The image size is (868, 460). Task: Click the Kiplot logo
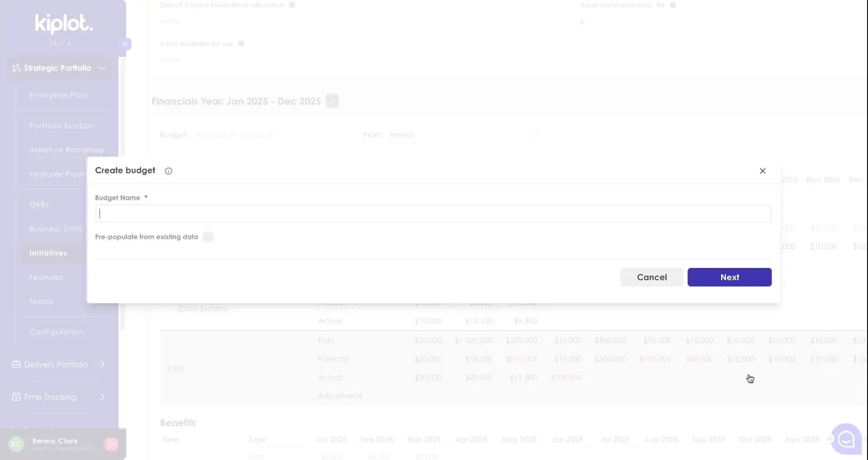64,23
